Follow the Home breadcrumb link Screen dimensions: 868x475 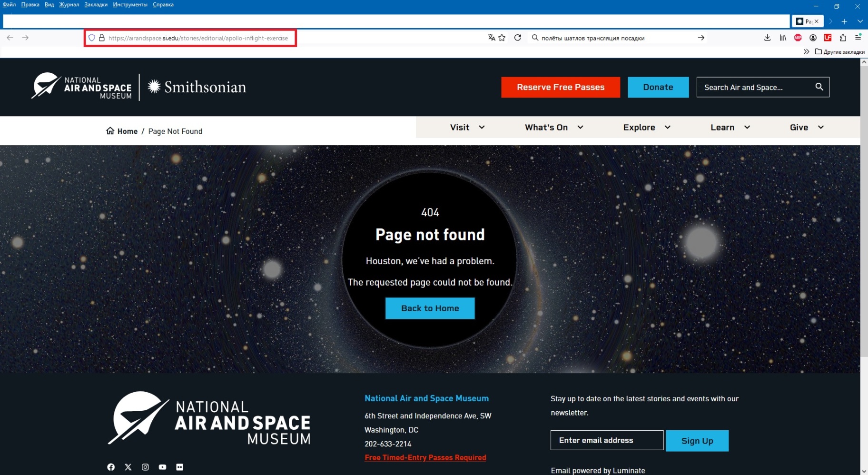(x=122, y=131)
